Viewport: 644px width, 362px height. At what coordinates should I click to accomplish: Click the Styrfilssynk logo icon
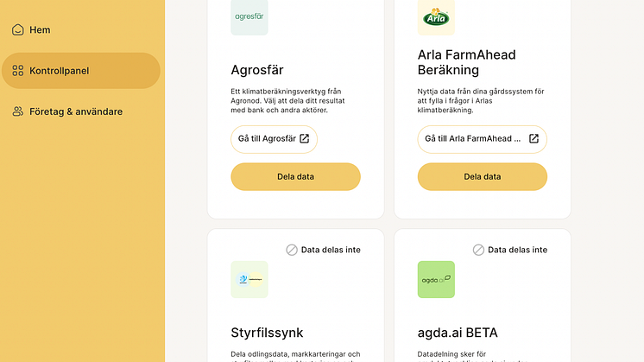[x=249, y=279]
